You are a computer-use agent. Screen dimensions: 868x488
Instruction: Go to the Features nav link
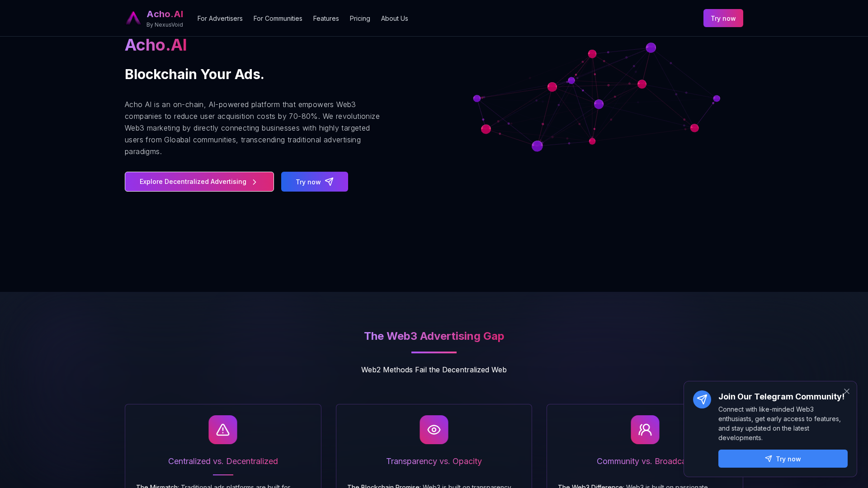tap(326, 19)
